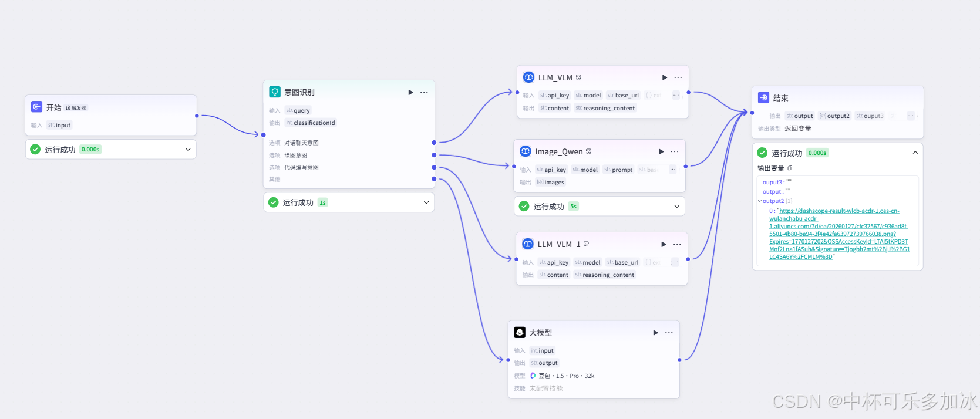Select the 对话聊天意图 option
Screen dimensions: 980x419
click(301, 143)
